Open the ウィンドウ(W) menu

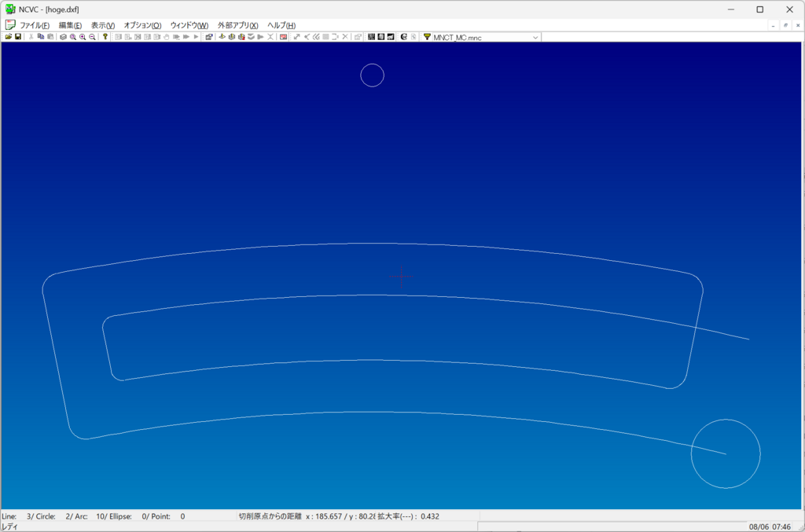(x=189, y=25)
